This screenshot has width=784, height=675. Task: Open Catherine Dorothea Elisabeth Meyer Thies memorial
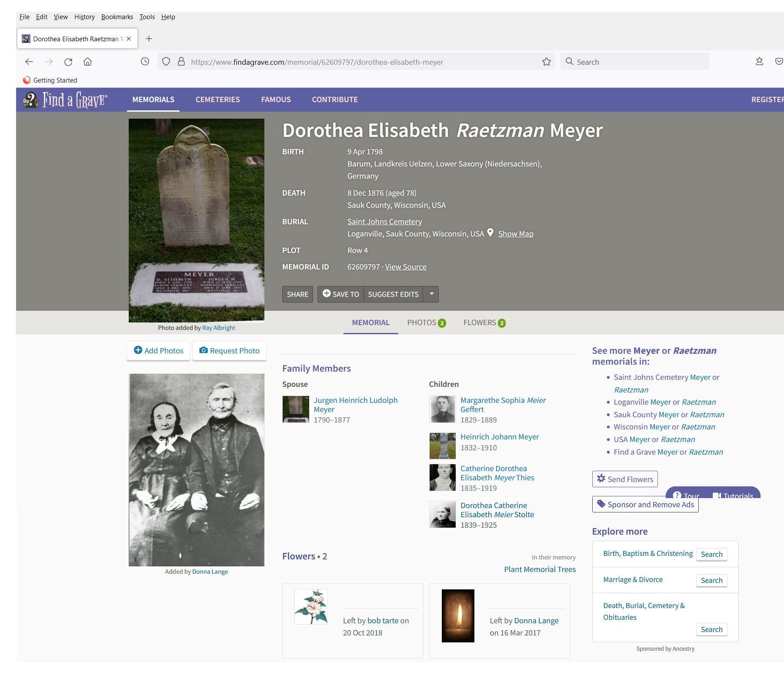click(497, 473)
